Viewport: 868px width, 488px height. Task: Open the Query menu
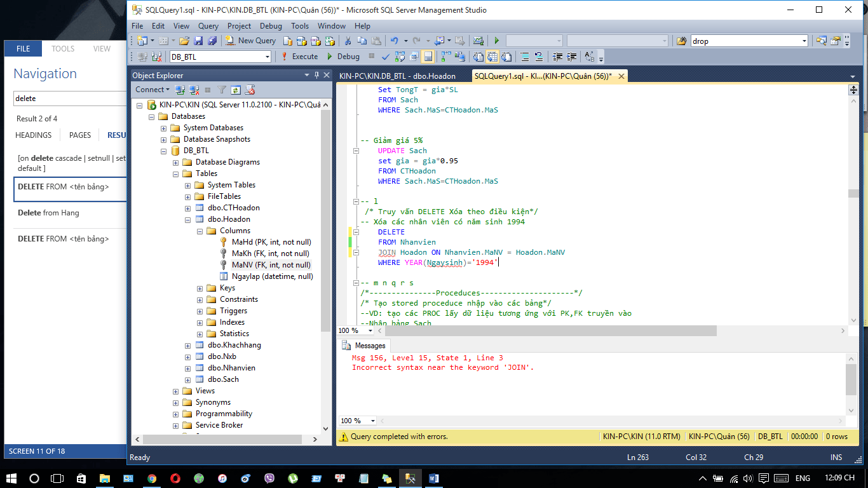[x=208, y=26]
